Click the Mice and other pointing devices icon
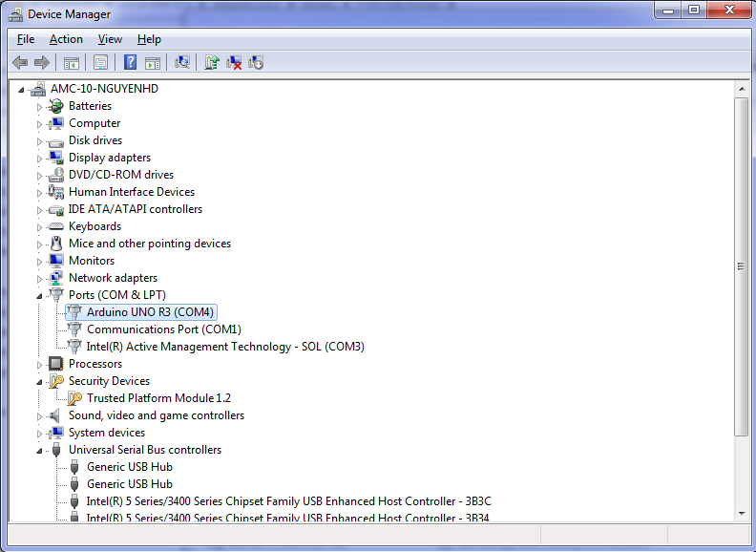This screenshot has height=552, width=756. pos(56,244)
